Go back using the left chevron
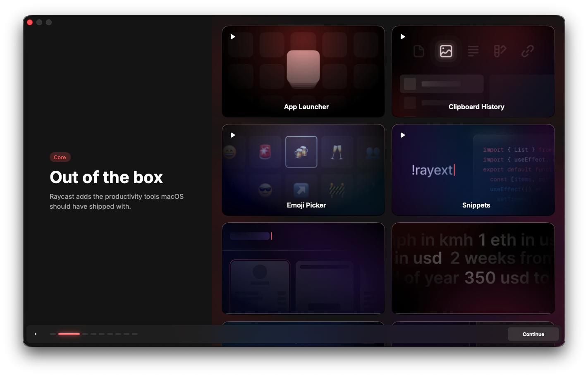This screenshot has height=377, width=588. tap(36, 334)
